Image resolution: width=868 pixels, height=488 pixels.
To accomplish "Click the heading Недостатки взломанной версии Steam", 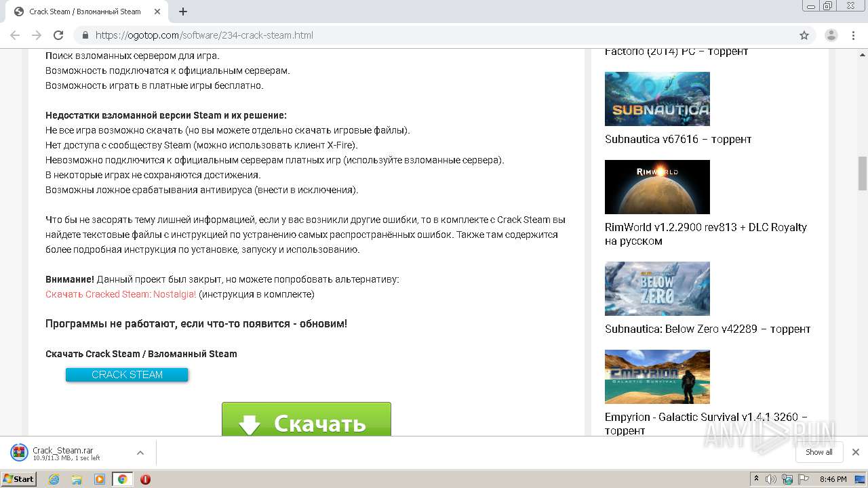I will [166, 115].
